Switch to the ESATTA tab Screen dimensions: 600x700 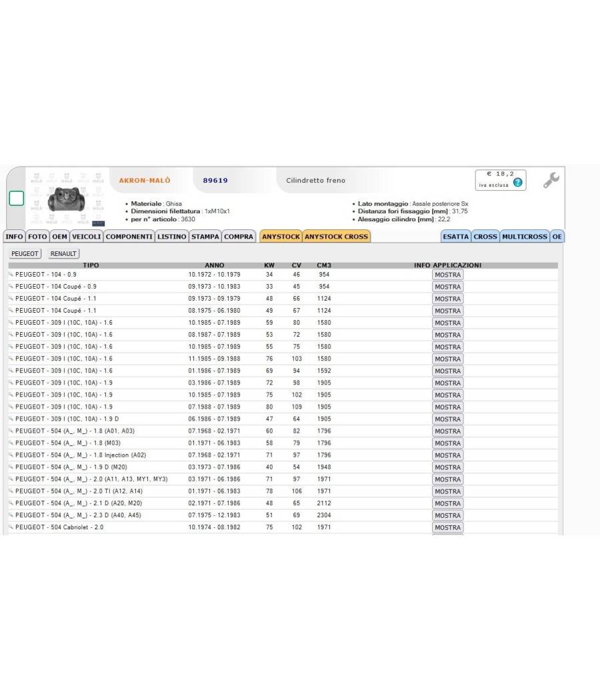(x=456, y=237)
